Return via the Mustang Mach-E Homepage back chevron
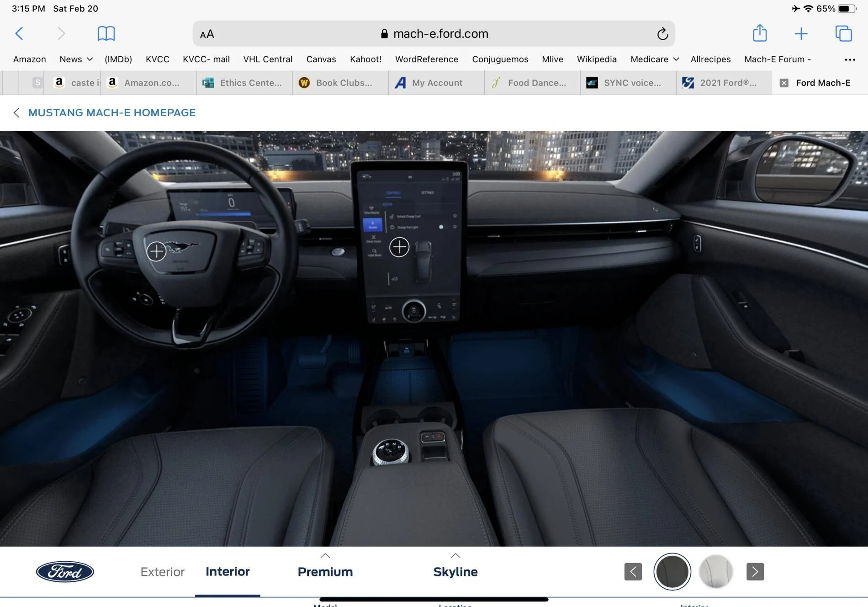Viewport: 868px width, 607px height. [x=16, y=113]
